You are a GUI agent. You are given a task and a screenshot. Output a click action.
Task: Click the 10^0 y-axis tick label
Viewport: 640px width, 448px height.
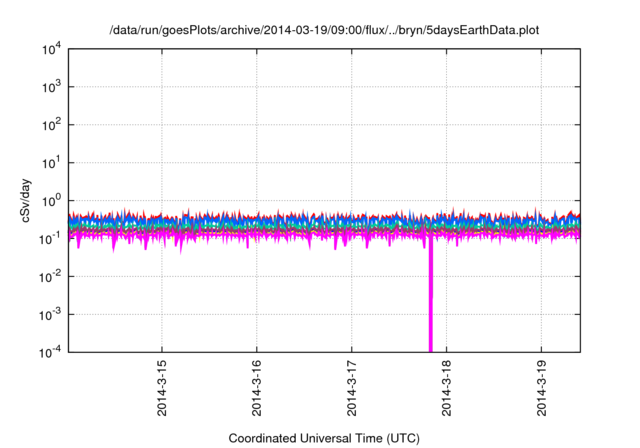point(51,201)
